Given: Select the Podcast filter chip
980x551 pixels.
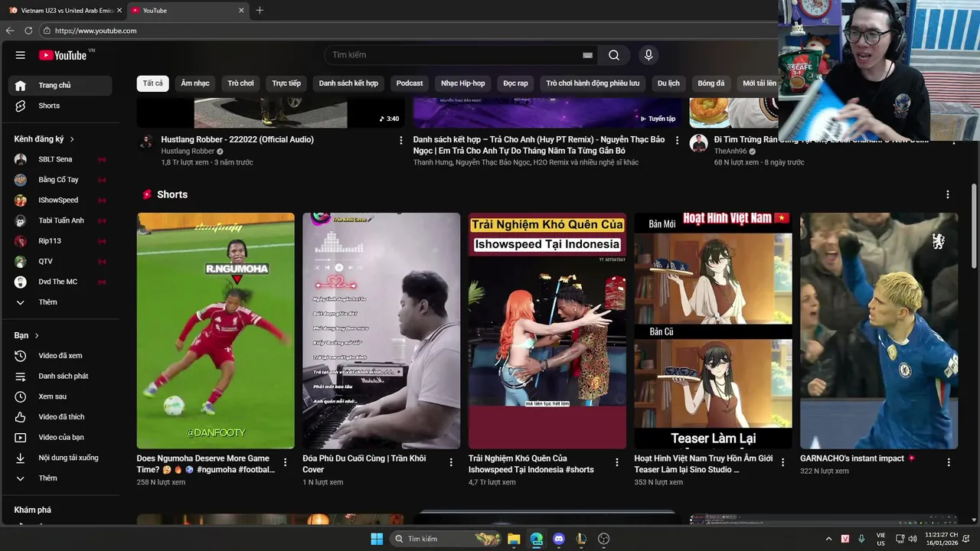Looking at the screenshot, I should pyautogui.click(x=410, y=83).
